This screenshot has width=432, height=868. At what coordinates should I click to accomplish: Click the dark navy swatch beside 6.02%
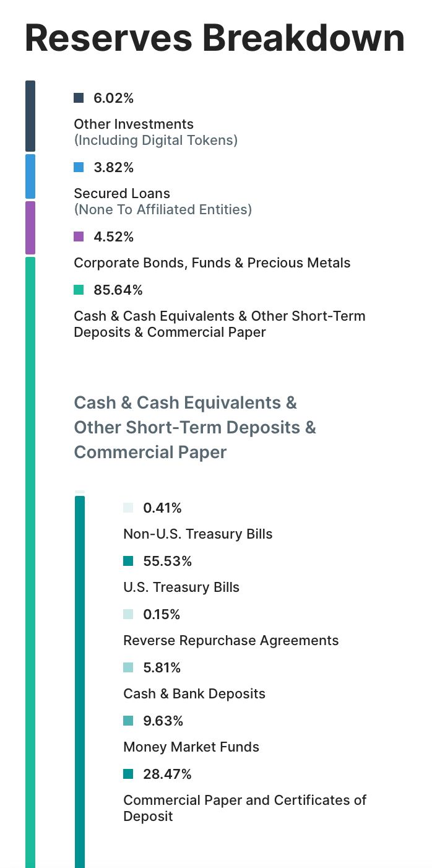click(x=79, y=98)
